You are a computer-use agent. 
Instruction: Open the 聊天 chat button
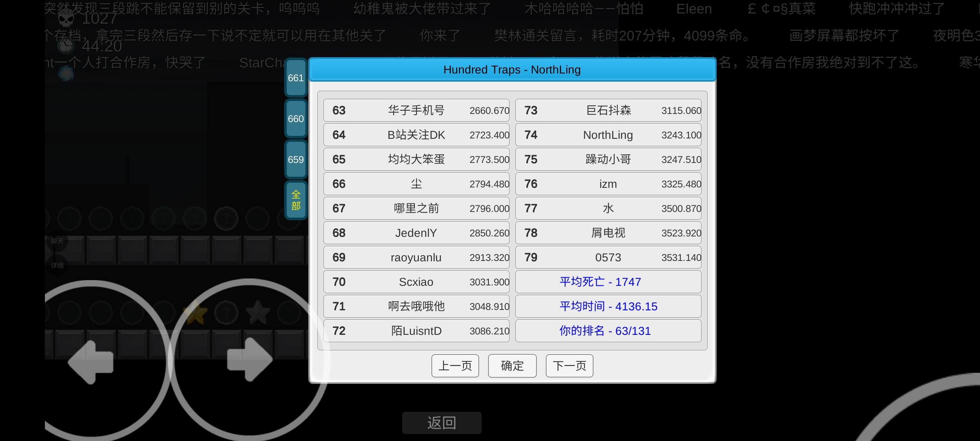tap(57, 241)
